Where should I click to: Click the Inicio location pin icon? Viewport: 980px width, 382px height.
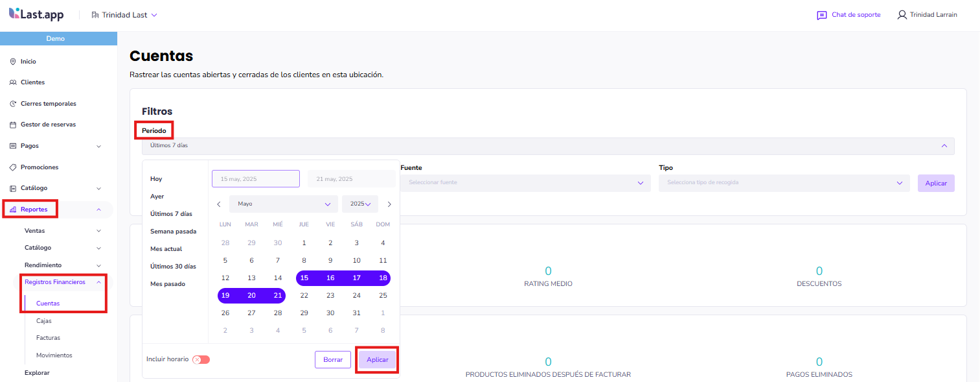click(x=13, y=62)
